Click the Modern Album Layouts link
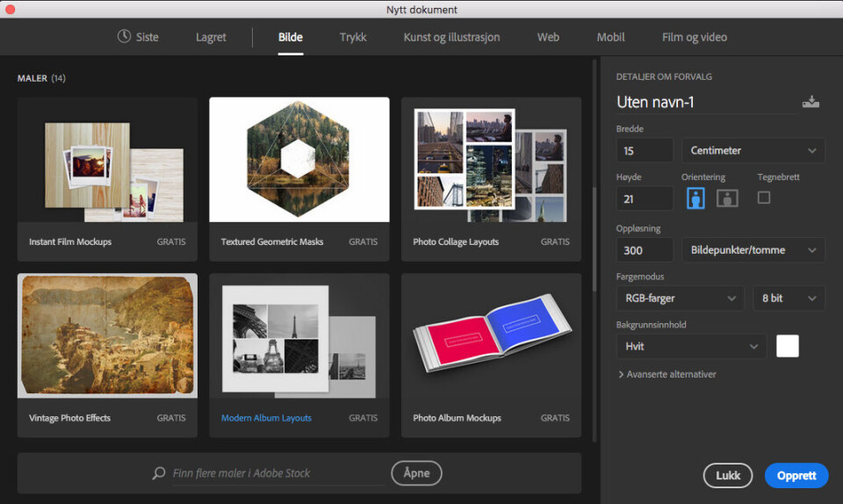 pos(266,417)
